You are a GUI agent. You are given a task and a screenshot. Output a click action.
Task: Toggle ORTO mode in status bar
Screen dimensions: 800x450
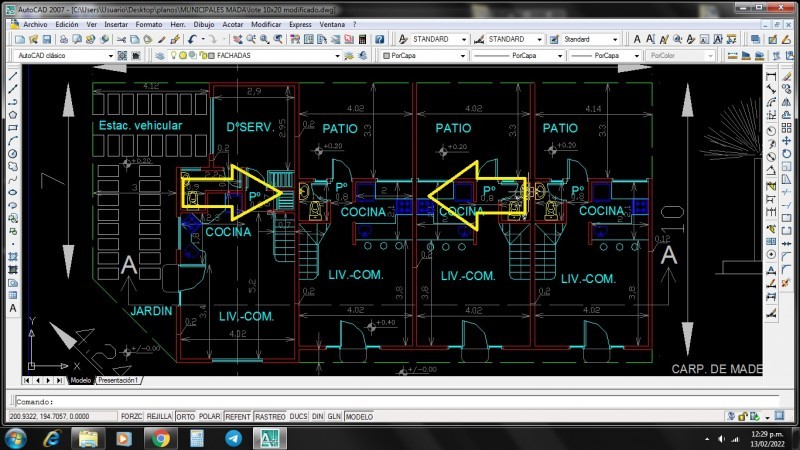(186, 416)
